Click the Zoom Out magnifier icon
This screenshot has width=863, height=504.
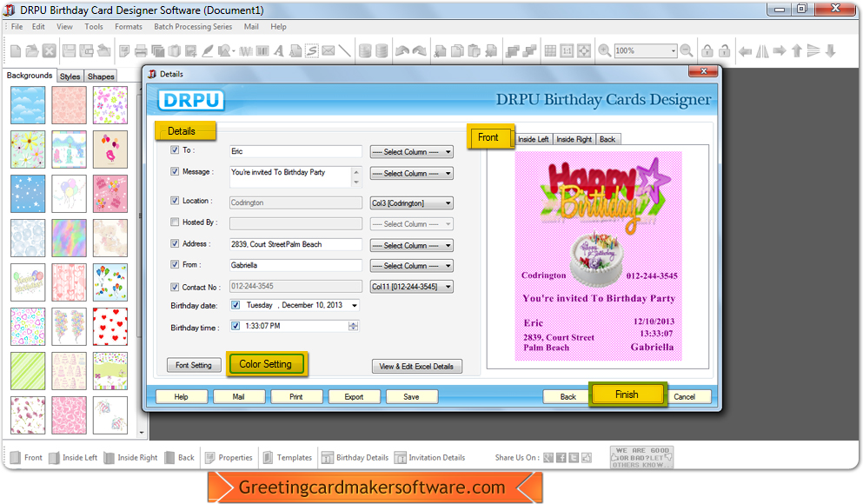(687, 51)
